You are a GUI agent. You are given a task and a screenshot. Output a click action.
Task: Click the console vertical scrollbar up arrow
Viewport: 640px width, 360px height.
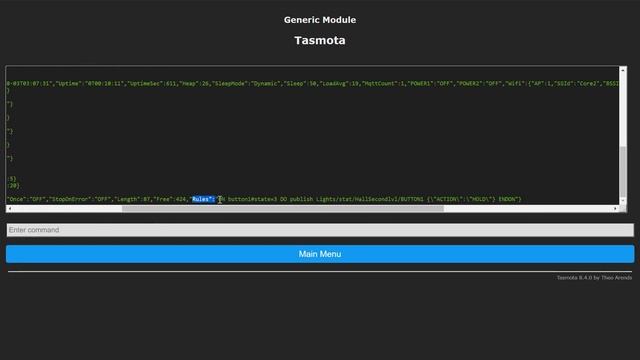click(x=623, y=70)
